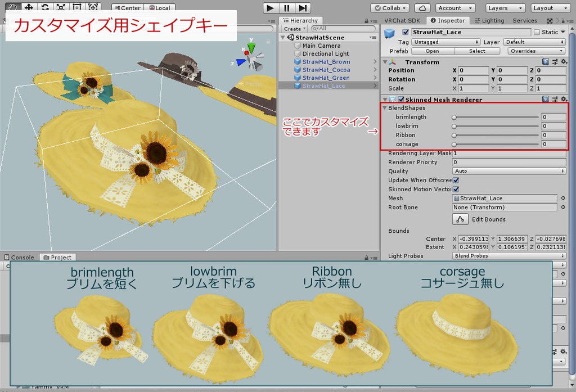Switch to the VRChat SDK tab

(402, 21)
